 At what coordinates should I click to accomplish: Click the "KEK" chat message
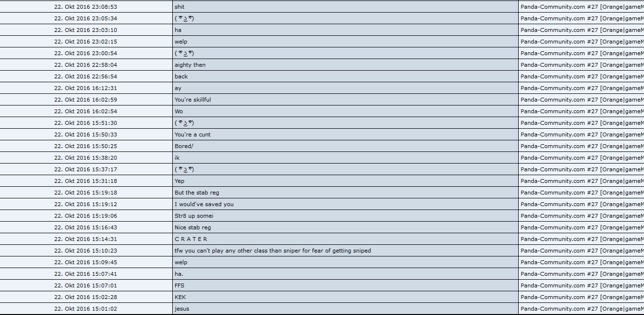[180, 297]
